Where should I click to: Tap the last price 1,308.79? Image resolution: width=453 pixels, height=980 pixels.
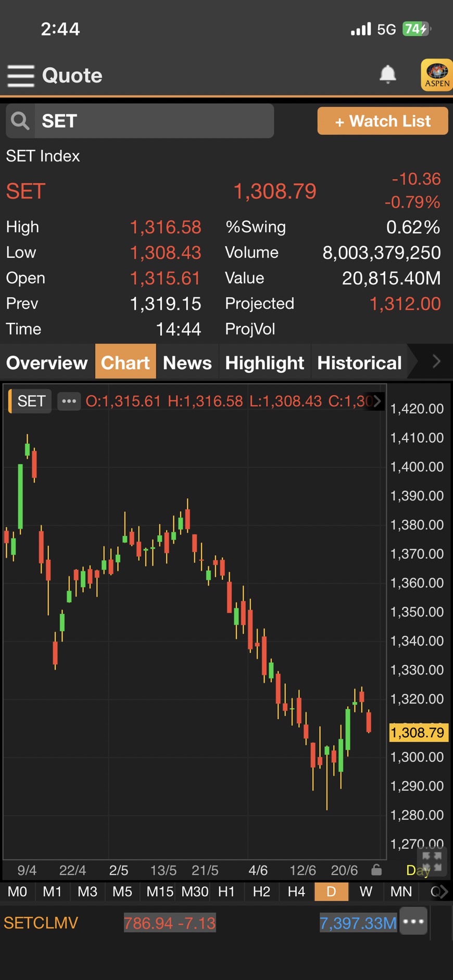(275, 191)
